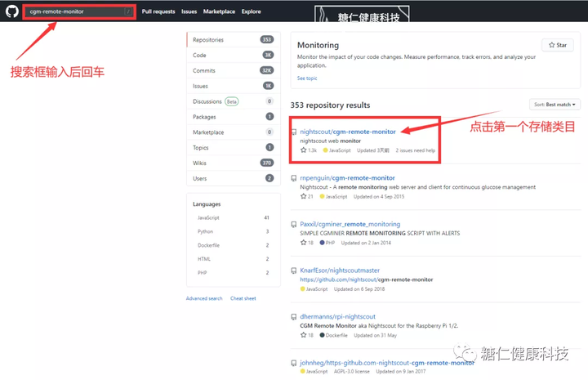The height and width of the screenshot is (380, 588).
Task: Show Users results
Action: (x=234, y=178)
